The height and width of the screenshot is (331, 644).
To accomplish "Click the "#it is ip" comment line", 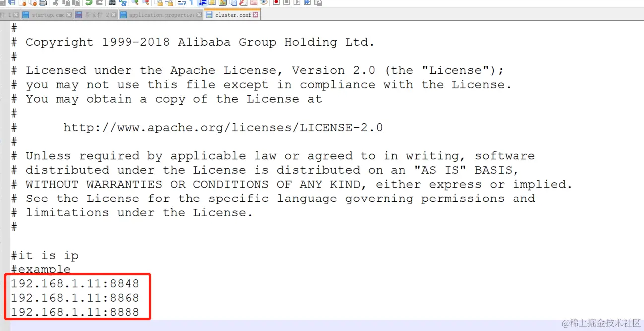I will (45, 256).
